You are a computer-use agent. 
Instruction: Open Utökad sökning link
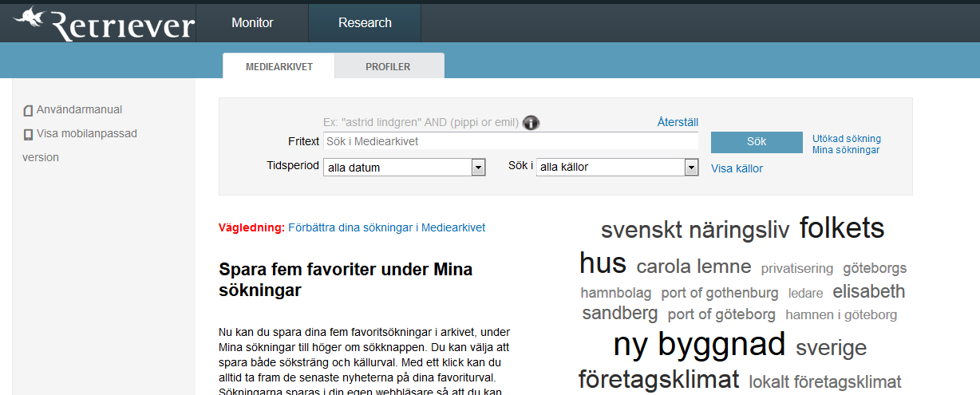[847, 139]
